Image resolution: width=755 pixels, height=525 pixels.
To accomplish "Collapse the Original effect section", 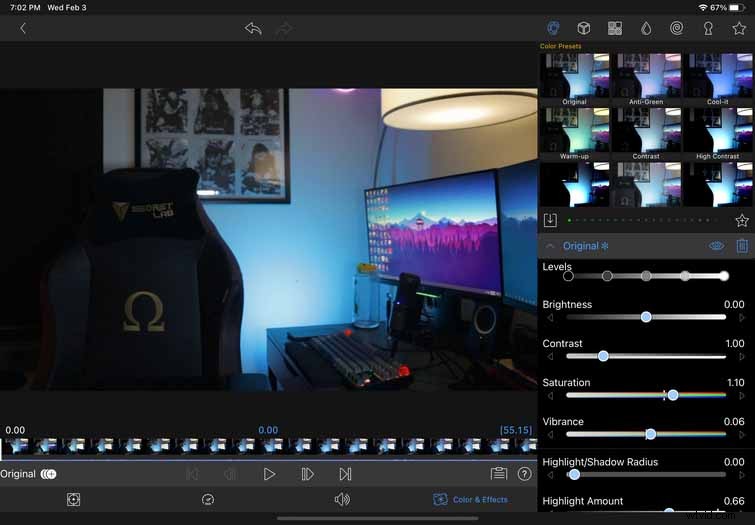I will click(x=549, y=246).
